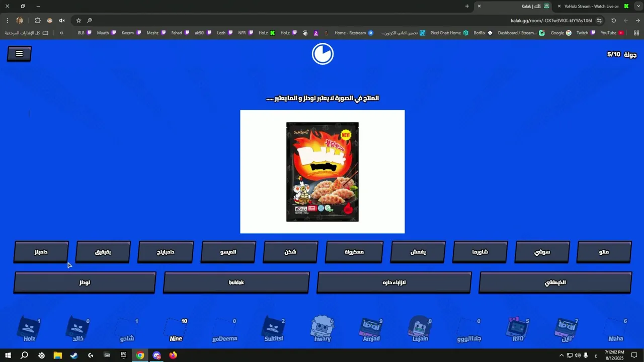Open Chrome extensions puzzle icon
Screen dimensions: 644x362
coord(38,21)
